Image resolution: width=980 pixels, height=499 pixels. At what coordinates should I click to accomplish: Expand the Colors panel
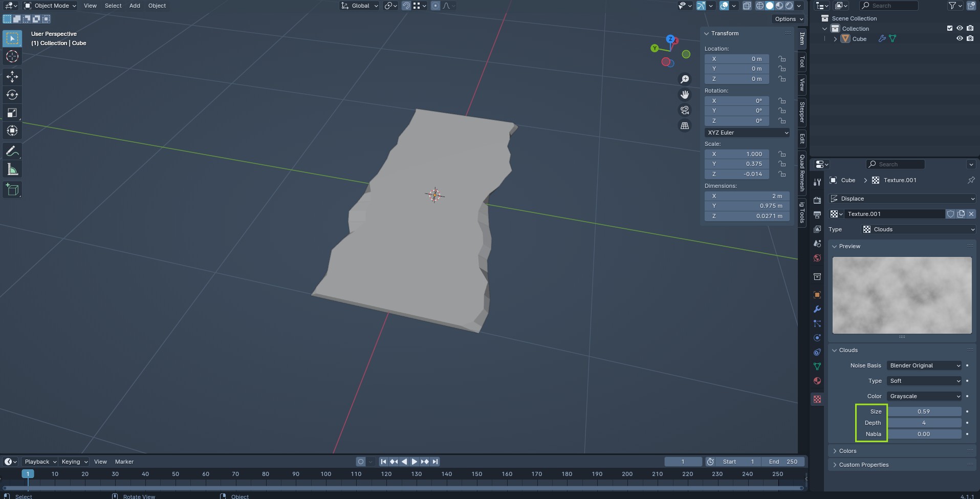[x=847, y=451]
